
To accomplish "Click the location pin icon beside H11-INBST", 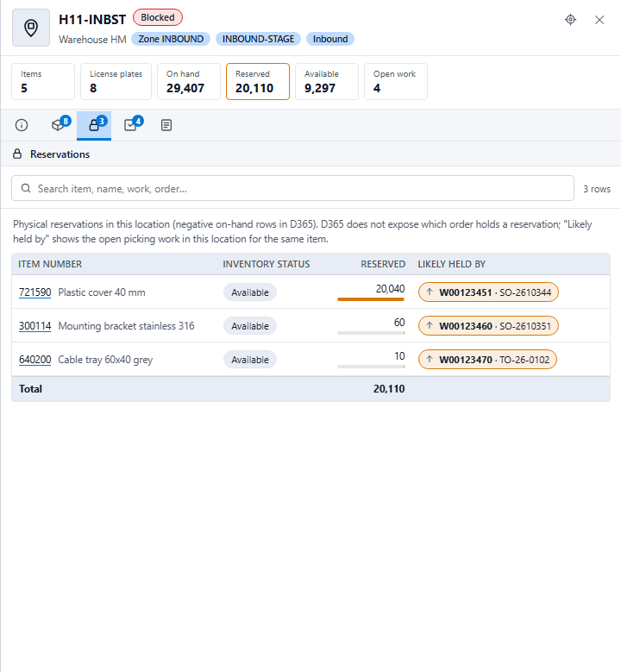I will [31, 28].
